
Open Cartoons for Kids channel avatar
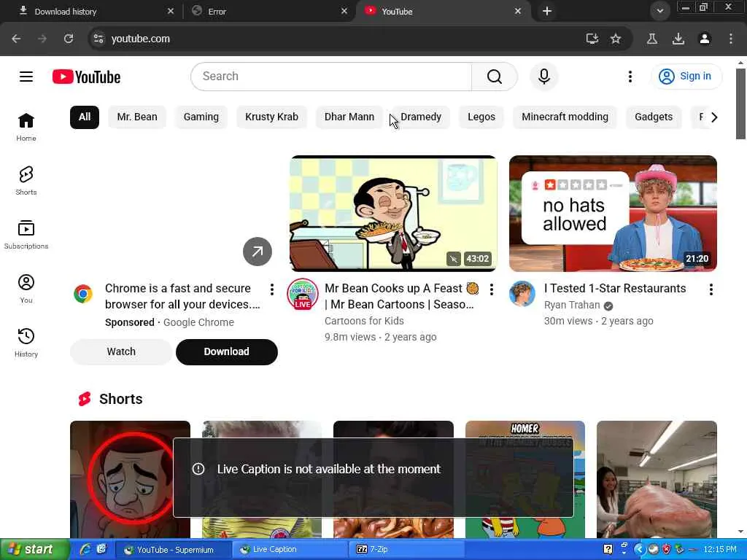point(303,294)
